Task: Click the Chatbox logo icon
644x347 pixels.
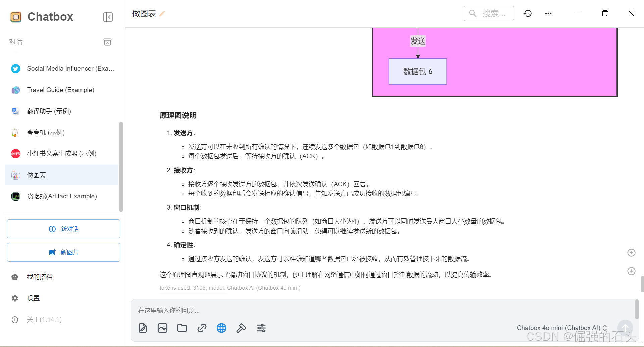Action: coord(16,17)
